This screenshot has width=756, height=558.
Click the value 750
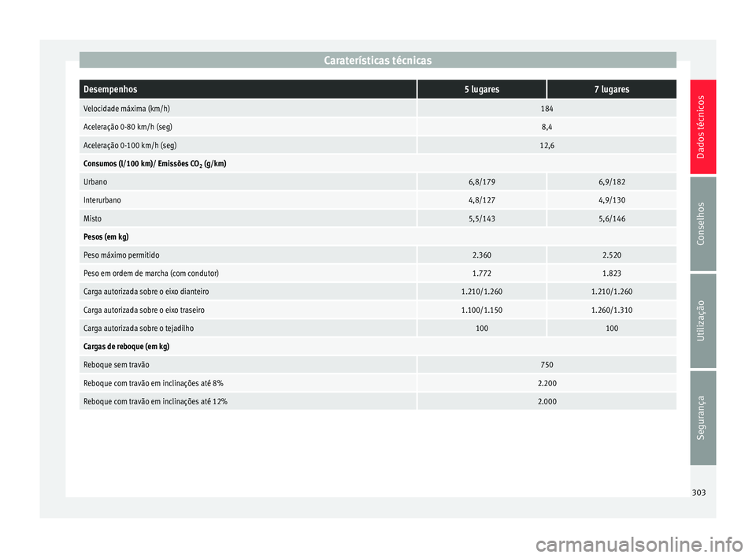(547, 365)
